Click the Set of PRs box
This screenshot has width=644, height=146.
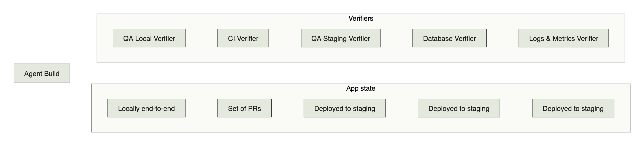click(244, 108)
